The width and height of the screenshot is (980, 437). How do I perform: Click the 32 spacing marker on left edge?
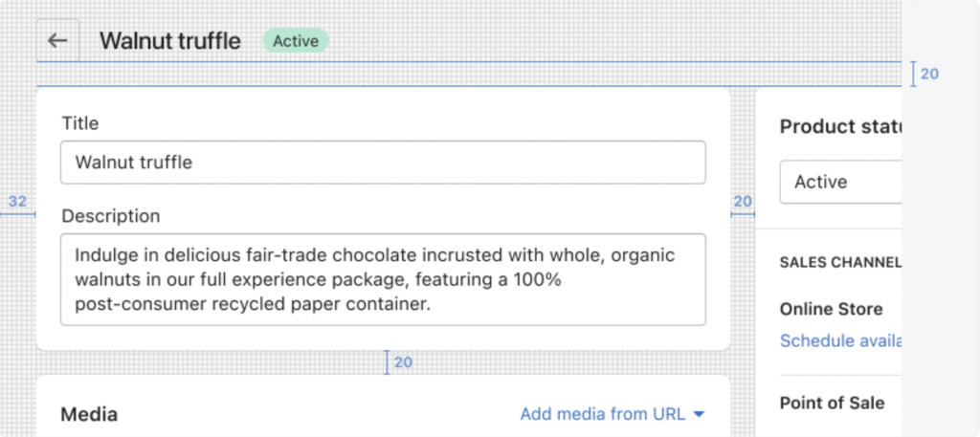click(x=17, y=202)
